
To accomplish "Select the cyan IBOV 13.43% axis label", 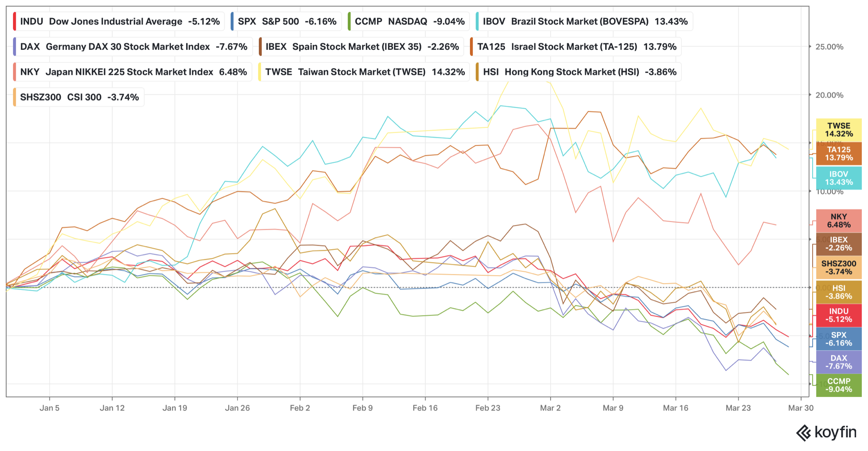I will point(839,178).
